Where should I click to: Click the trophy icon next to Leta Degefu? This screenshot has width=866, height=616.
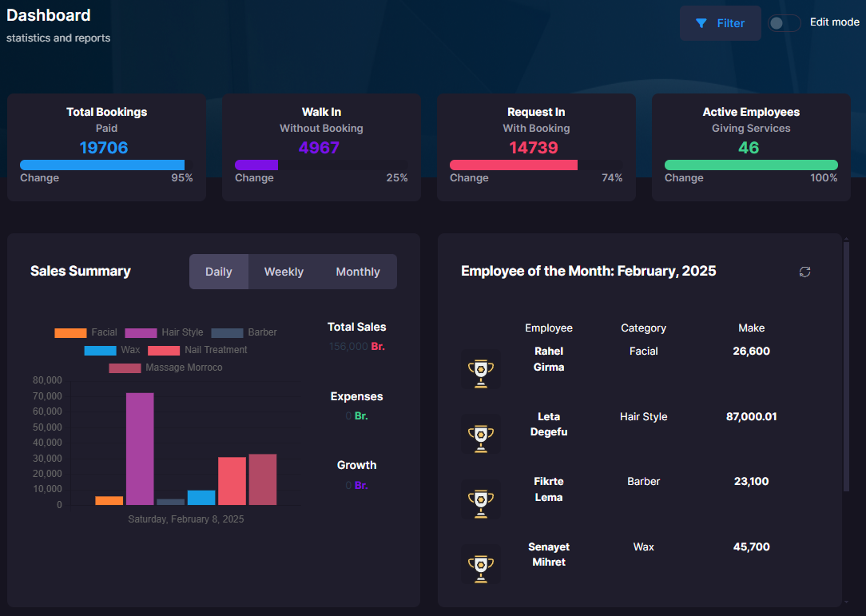pos(481,435)
